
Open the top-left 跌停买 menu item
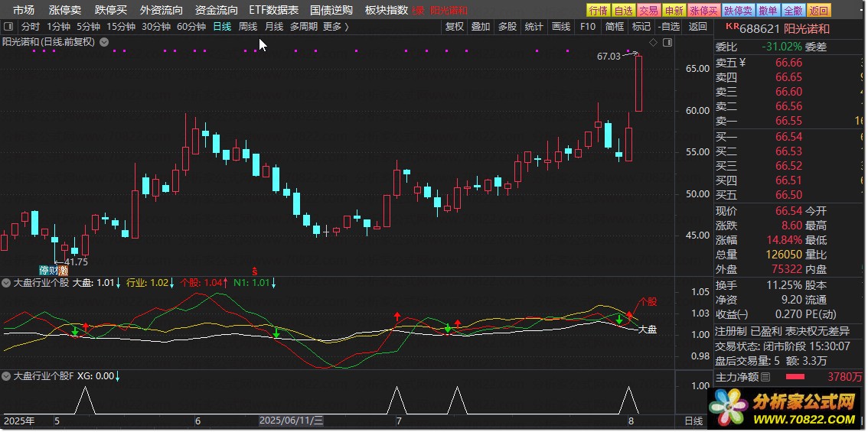tap(111, 10)
